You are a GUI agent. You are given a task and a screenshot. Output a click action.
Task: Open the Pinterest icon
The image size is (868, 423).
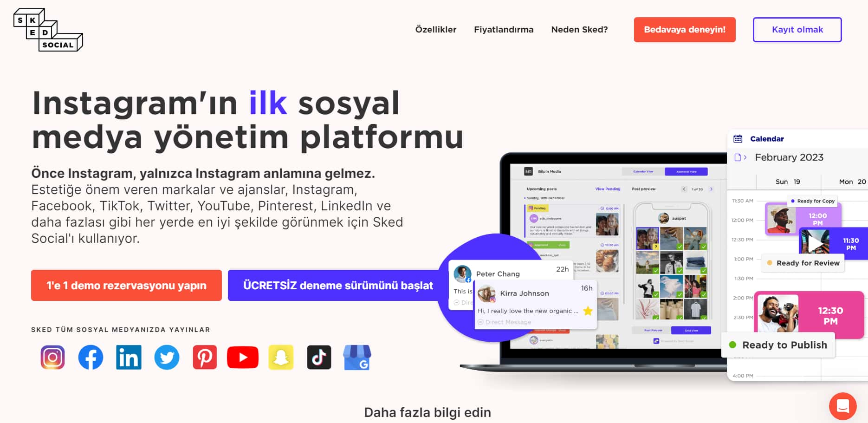205,358
